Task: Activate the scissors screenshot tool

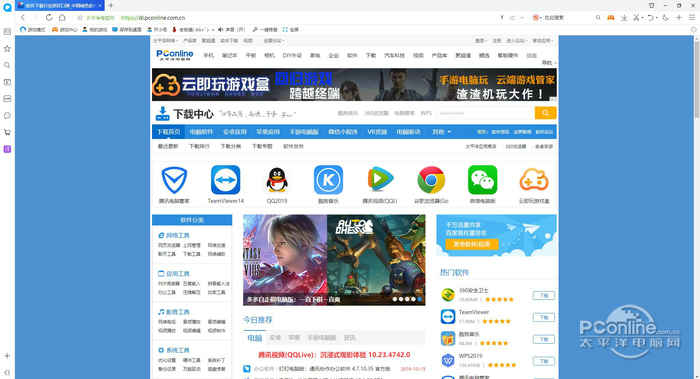Action: [x=637, y=17]
